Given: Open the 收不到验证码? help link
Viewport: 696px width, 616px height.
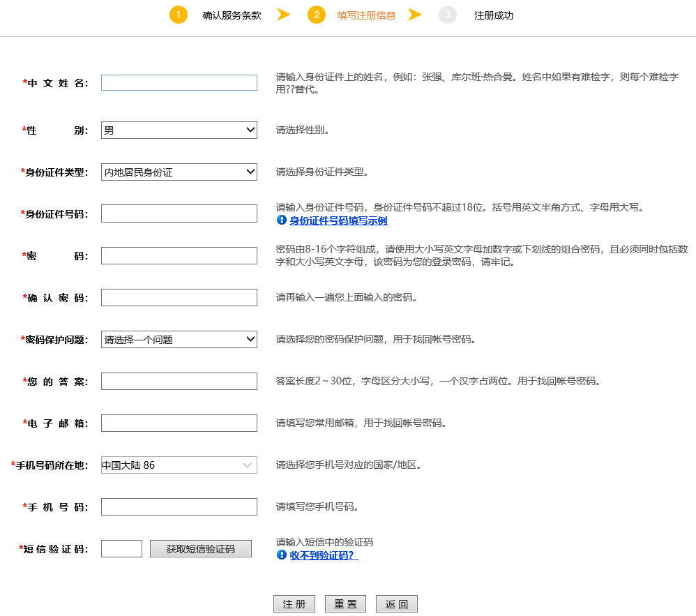Looking at the screenshot, I should (x=324, y=555).
